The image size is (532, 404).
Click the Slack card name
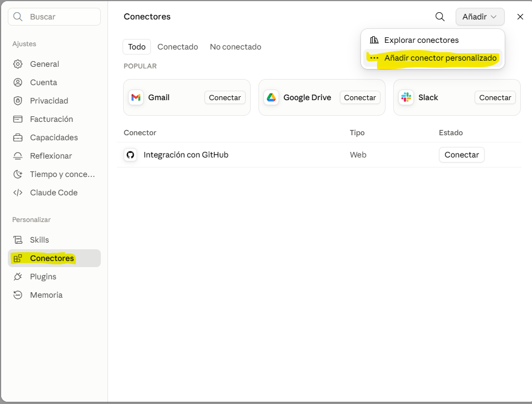[x=428, y=97]
